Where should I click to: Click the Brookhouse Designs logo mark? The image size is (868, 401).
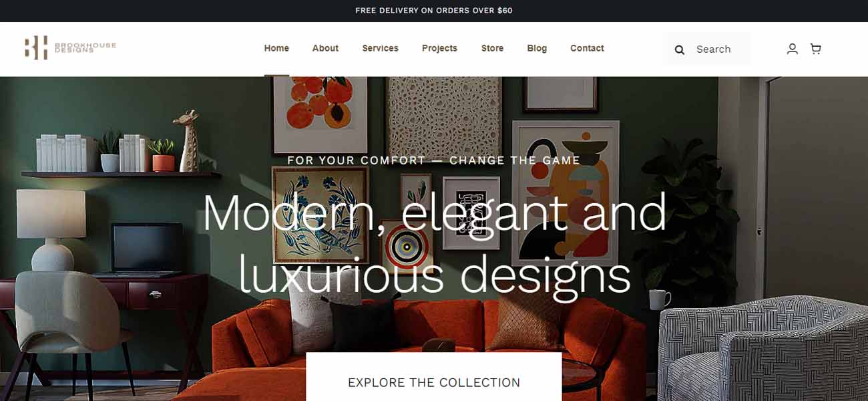36,47
